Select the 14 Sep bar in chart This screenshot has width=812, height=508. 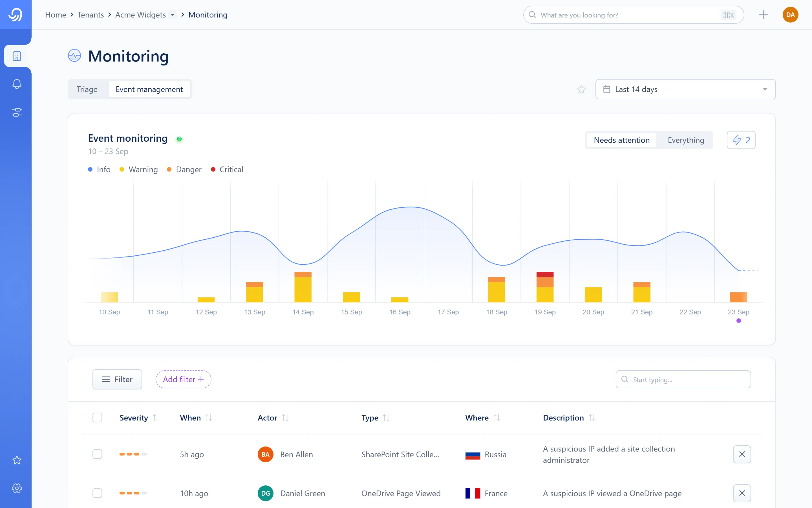pos(303,287)
